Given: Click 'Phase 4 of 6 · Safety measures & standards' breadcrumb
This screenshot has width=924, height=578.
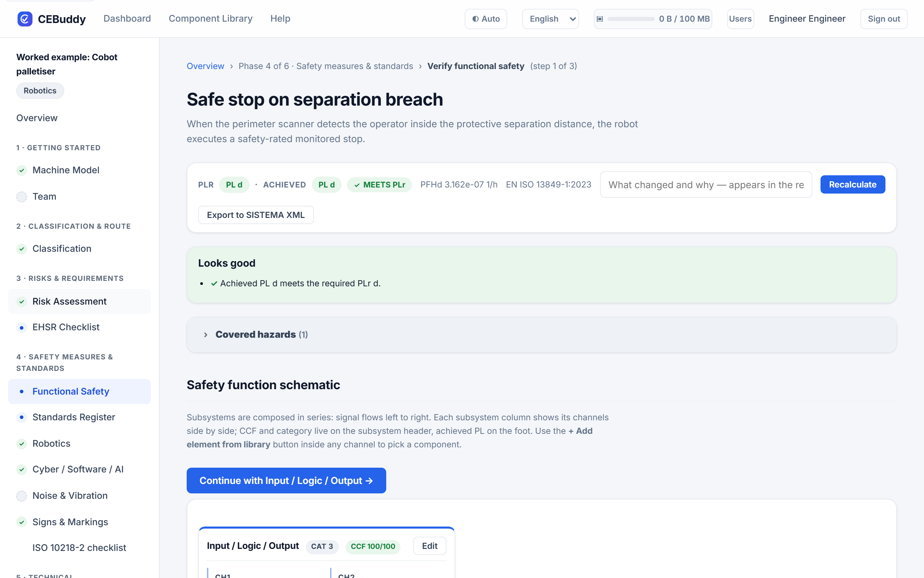Looking at the screenshot, I should point(326,66).
